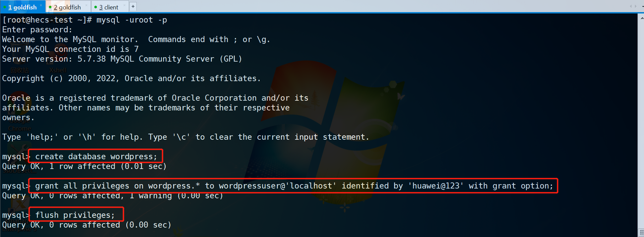Click the "create database wordpress;" command text
The height and width of the screenshot is (237, 644).
click(96, 157)
